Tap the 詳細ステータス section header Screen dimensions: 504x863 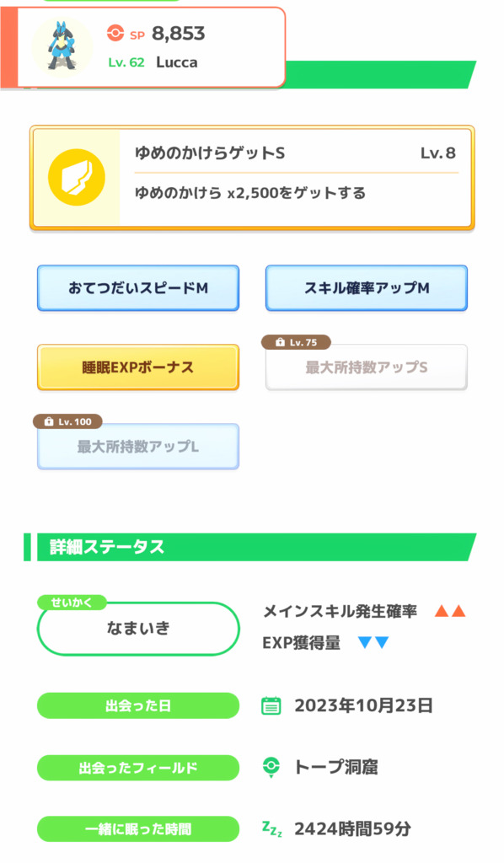pos(250,547)
